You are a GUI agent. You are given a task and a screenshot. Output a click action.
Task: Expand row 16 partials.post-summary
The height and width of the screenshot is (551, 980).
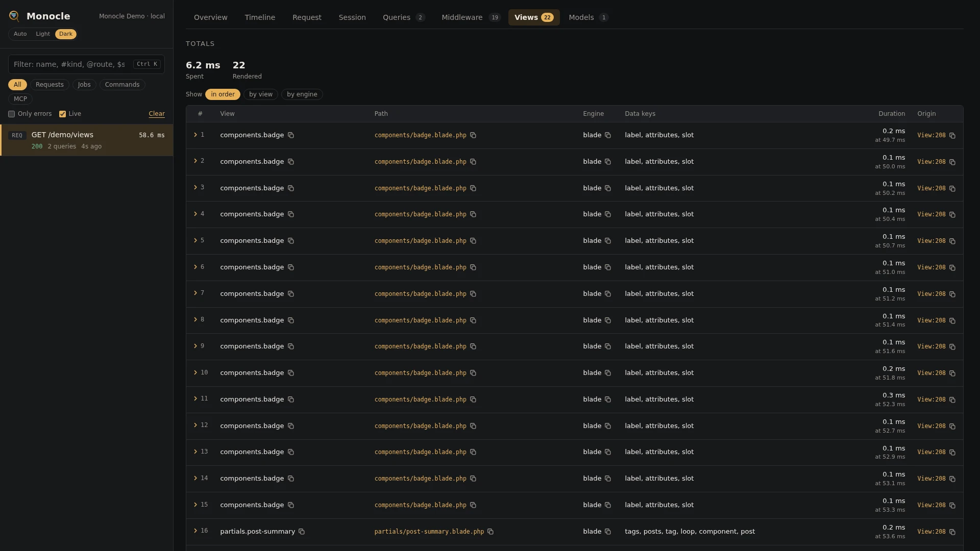tap(195, 531)
